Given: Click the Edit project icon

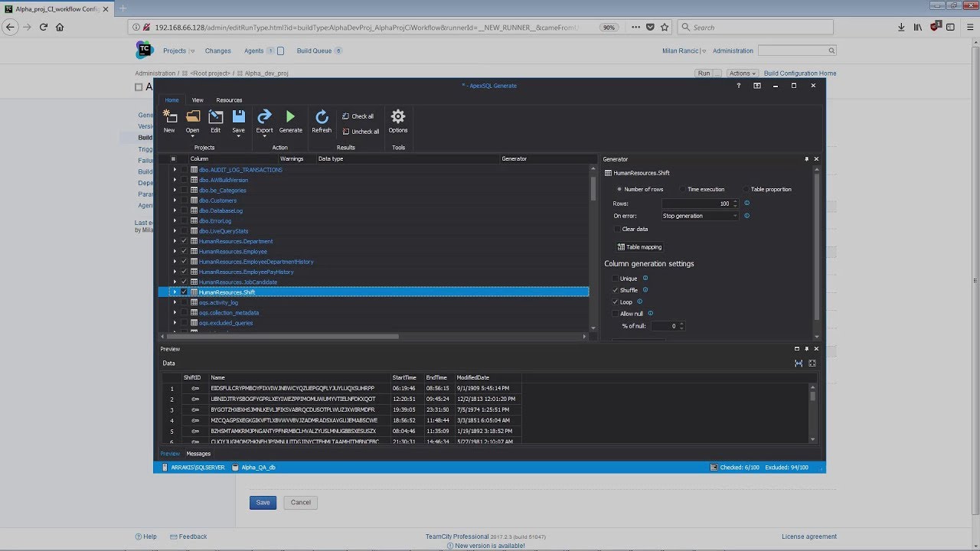Looking at the screenshot, I should click(x=216, y=117).
